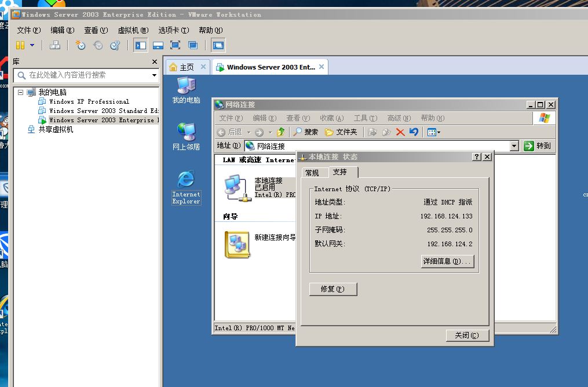
Task: Click IP address value 192.168.124.133
Action: (446, 216)
